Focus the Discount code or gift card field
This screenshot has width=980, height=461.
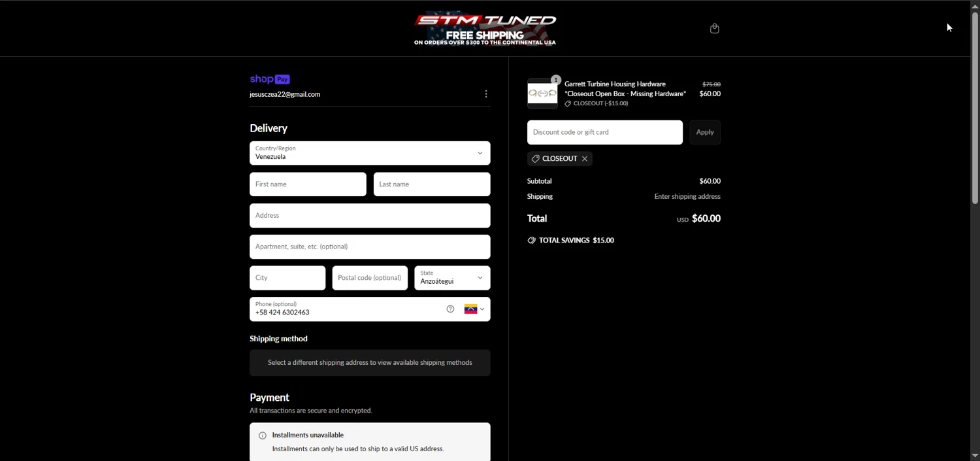605,132
